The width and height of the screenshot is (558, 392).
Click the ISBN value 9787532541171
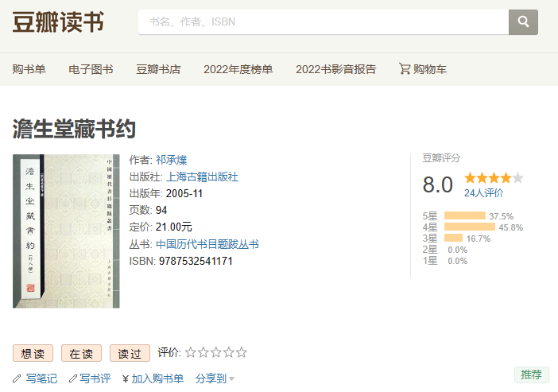pos(196,261)
